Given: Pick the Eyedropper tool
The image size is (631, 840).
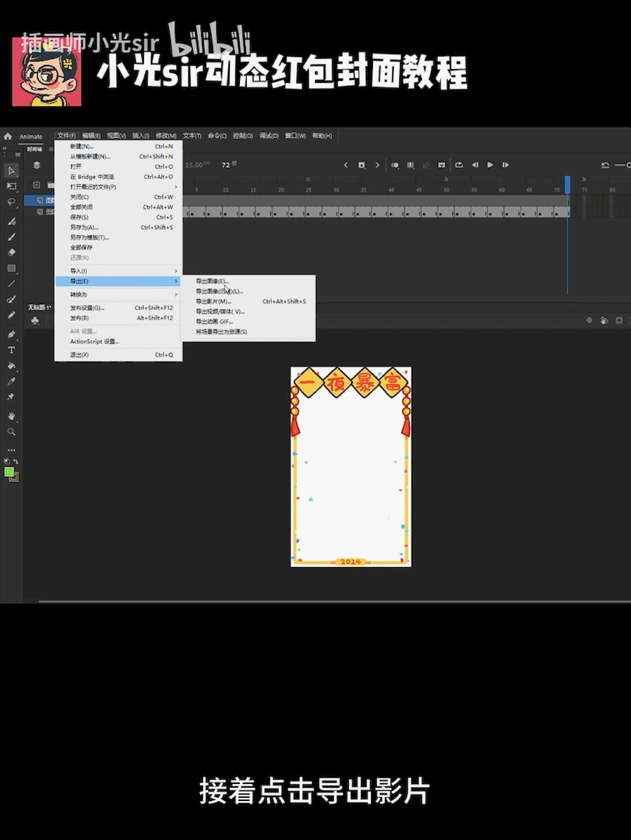Looking at the screenshot, I should 11,382.
